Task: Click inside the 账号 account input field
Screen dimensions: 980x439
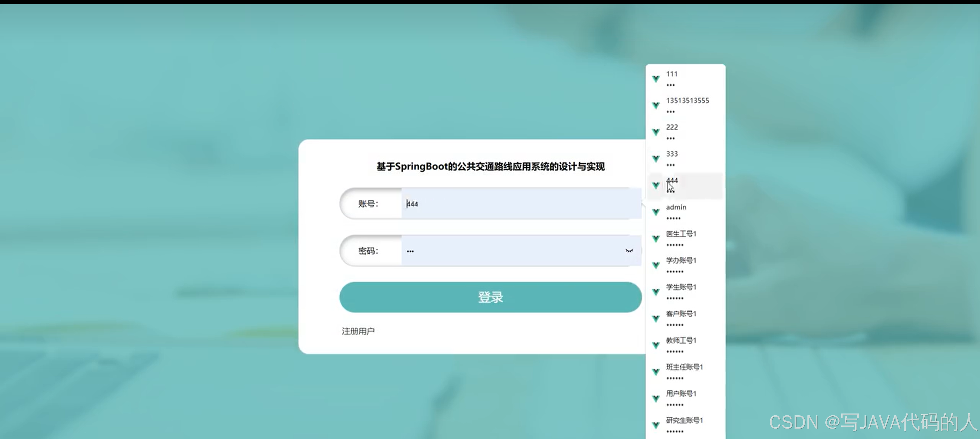Action: coord(495,204)
